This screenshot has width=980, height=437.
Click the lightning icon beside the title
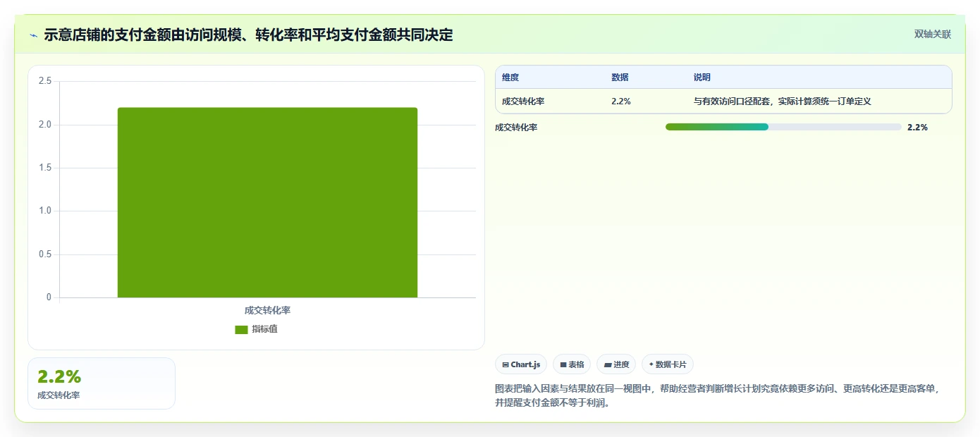coord(33,35)
